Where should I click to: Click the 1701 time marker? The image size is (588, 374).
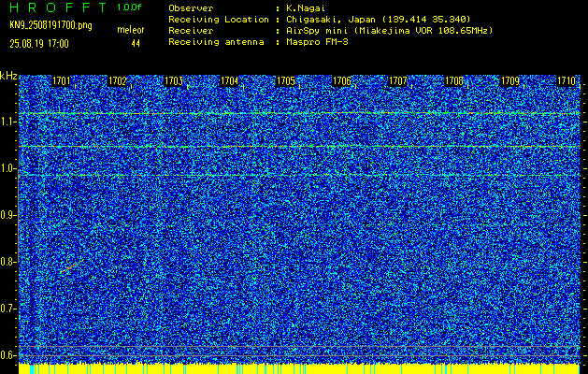(x=61, y=80)
